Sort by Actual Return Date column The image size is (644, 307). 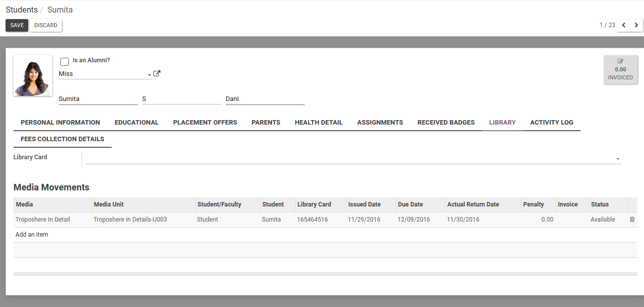click(x=483, y=204)
